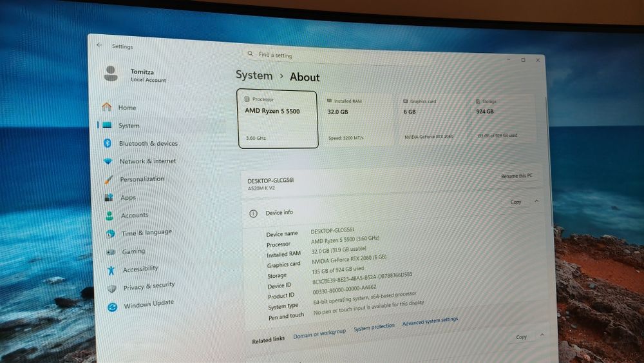Click the lower Copy button below Related links

[521, 337]
